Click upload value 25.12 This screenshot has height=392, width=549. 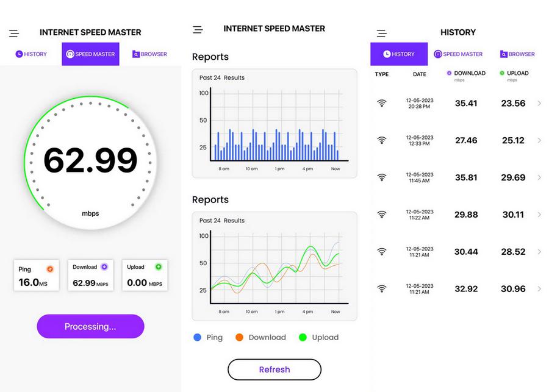[x=513, y=140]
